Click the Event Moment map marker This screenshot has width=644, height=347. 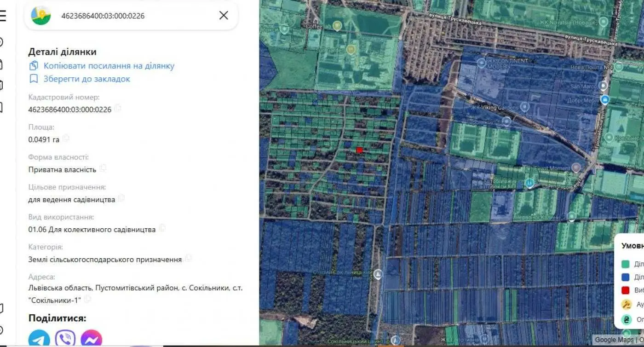coord(576,168)
